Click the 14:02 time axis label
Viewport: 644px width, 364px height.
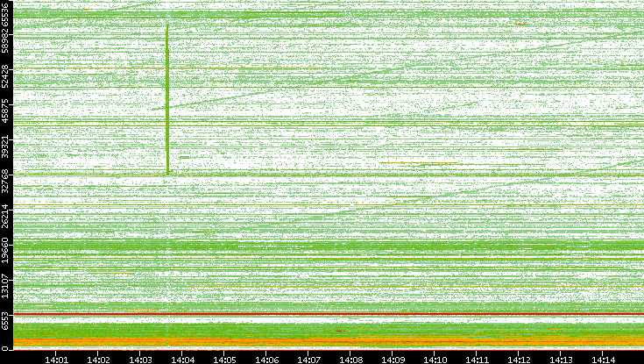click(x=98, y=360)
